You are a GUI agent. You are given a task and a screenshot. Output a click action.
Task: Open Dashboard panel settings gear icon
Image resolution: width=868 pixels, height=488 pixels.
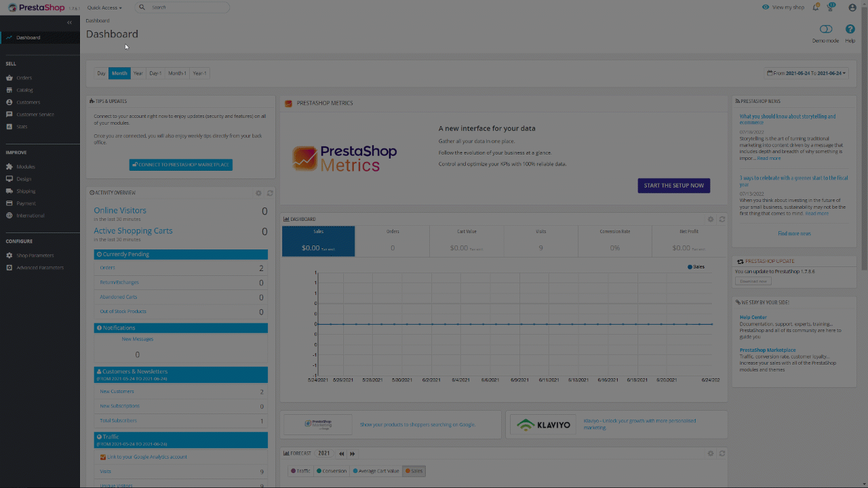click(x=711, y=219)
